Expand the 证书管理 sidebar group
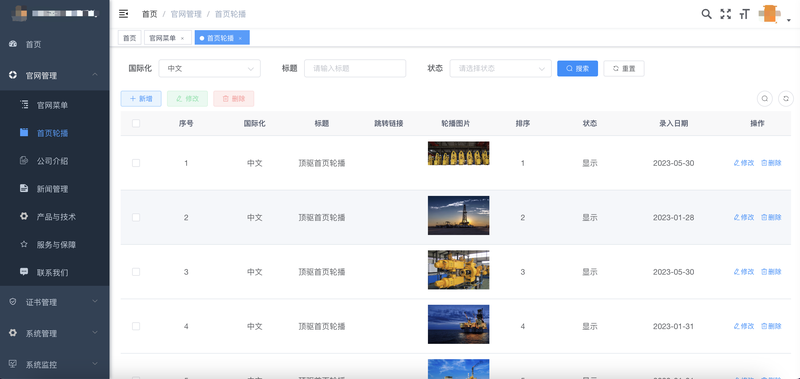This screenshot has width=800, height=379. tap(55, 302)
